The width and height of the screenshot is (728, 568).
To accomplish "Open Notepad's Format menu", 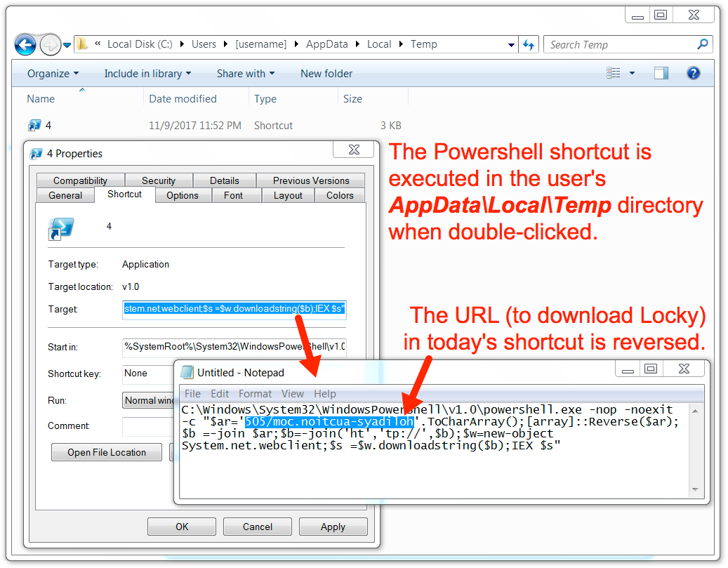I will [x=255, y=394].
